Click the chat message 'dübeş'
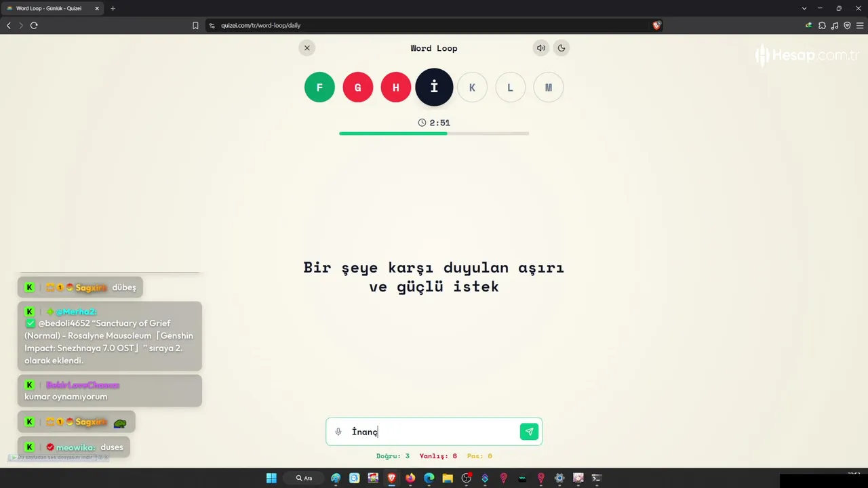868x488 pixels. tap(124, 287)
